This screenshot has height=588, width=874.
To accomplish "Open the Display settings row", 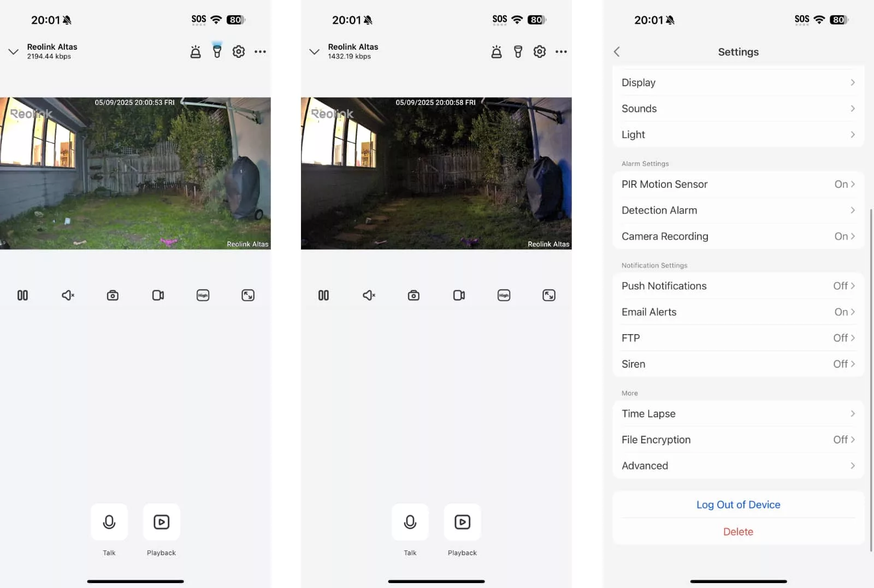I will pyautogui.click(x=738, y=82).
